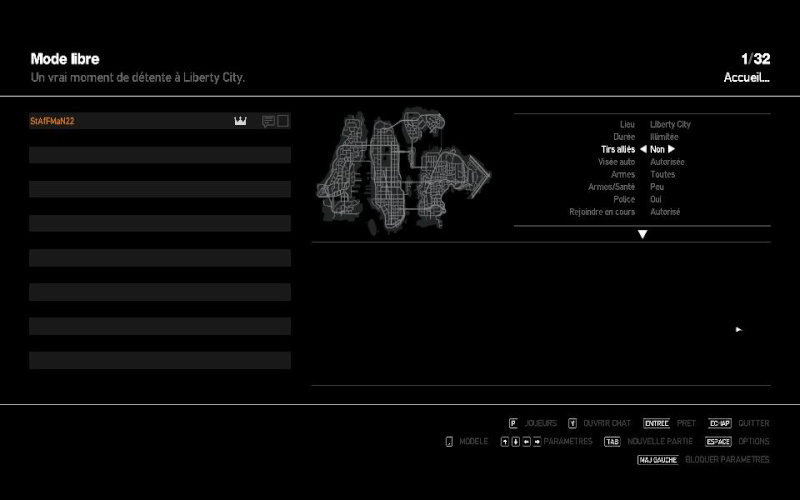800x500 pixels.
Task: Open the OPTIONS label
Action: click(754, 441)
